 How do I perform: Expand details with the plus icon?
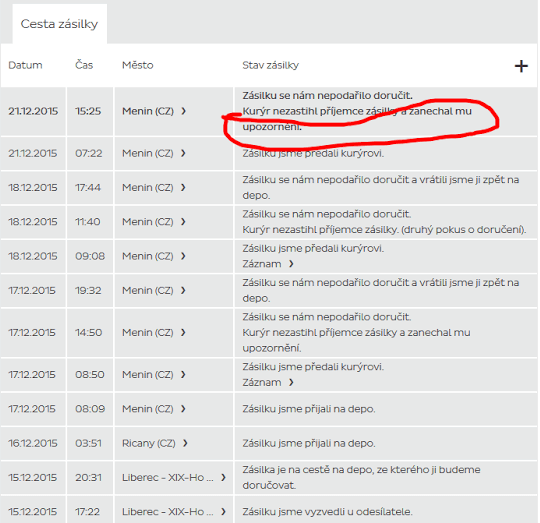click(x=521, y=66)
